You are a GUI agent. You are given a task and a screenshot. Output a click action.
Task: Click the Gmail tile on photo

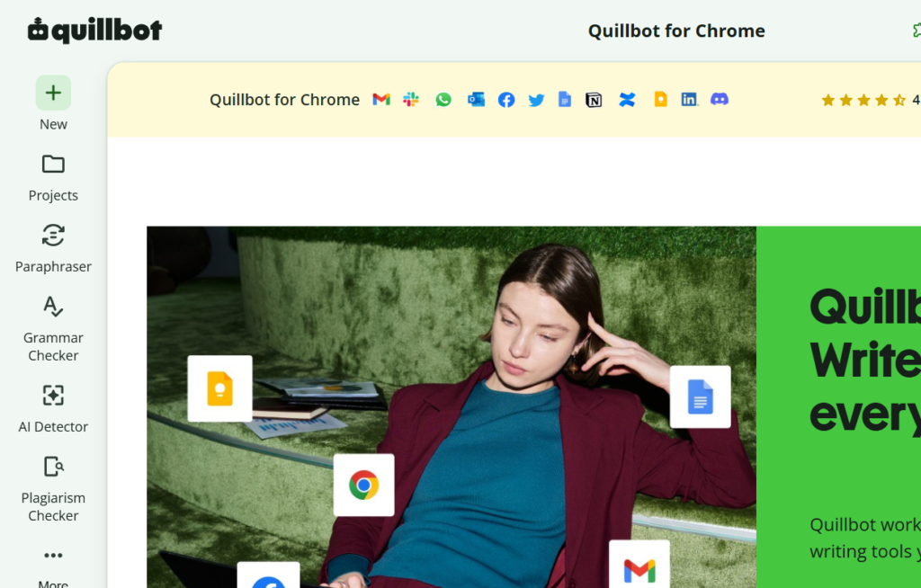tap(639, 564)
